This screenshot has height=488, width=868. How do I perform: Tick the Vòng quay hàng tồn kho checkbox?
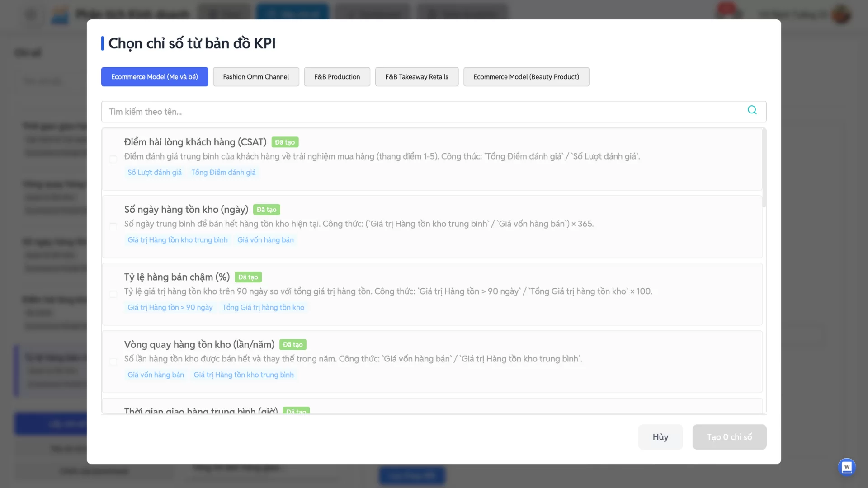(113, 361)
